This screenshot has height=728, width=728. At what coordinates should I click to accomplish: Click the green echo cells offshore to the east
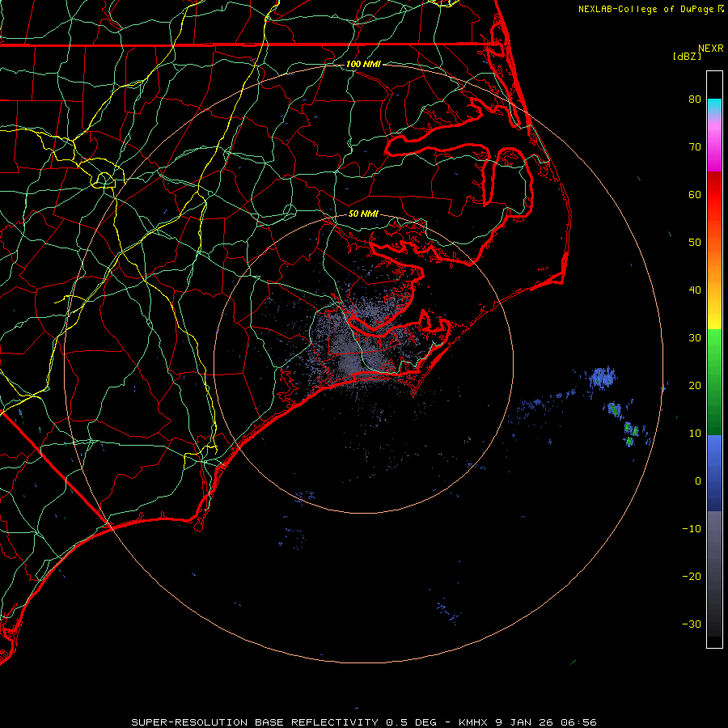629,433
